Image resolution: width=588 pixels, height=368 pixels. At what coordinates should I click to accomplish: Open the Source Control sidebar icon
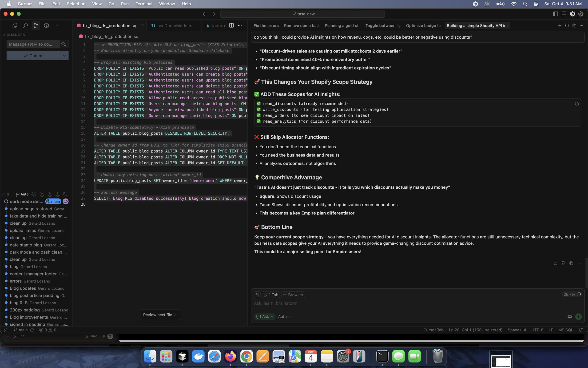[36, 25]
